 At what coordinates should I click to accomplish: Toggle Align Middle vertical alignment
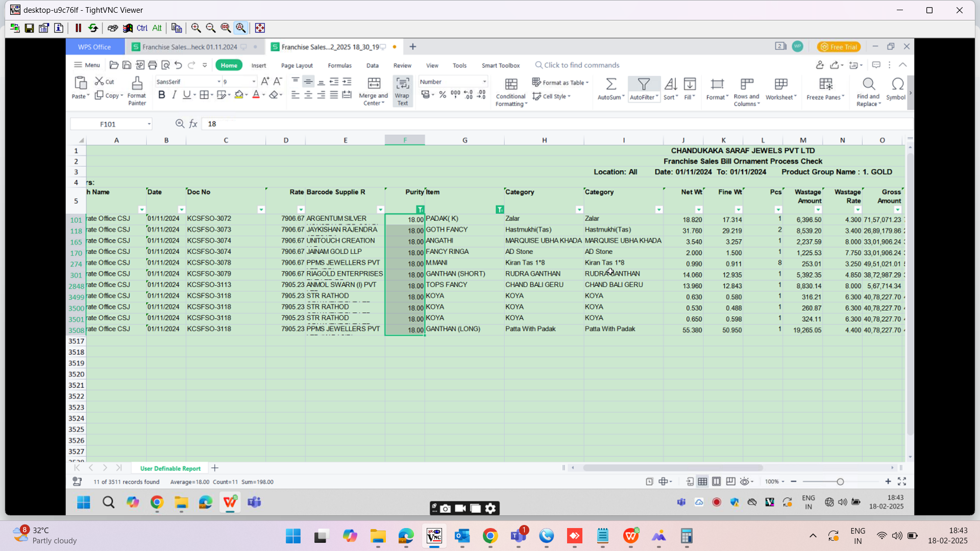coord(308,82)
